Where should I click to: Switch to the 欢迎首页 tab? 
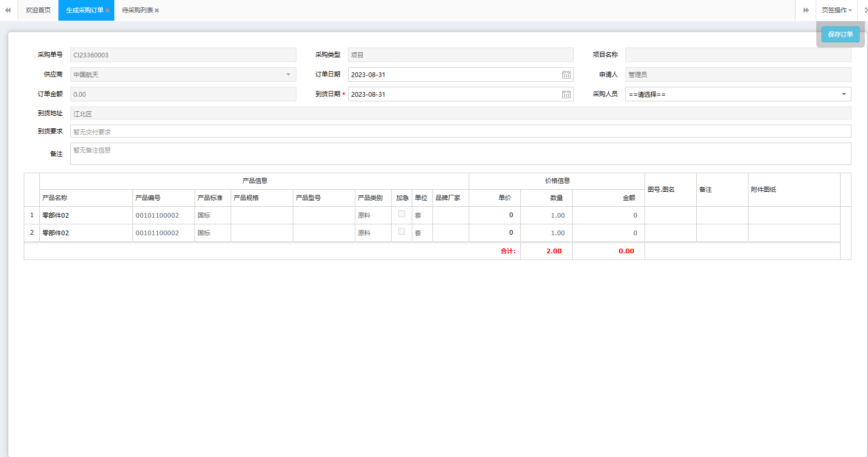38,10
